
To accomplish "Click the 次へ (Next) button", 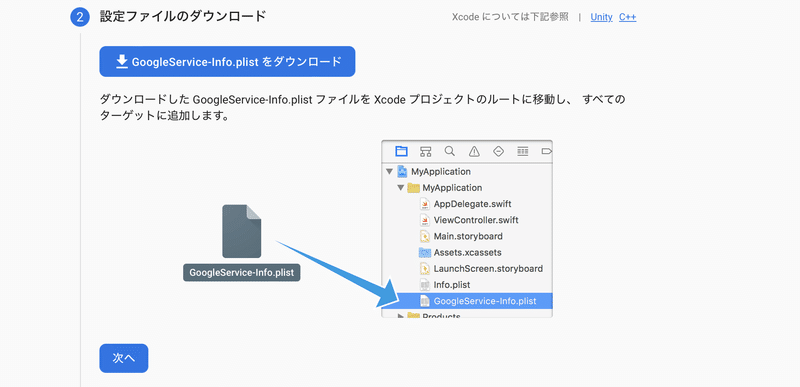I will 123,358.
